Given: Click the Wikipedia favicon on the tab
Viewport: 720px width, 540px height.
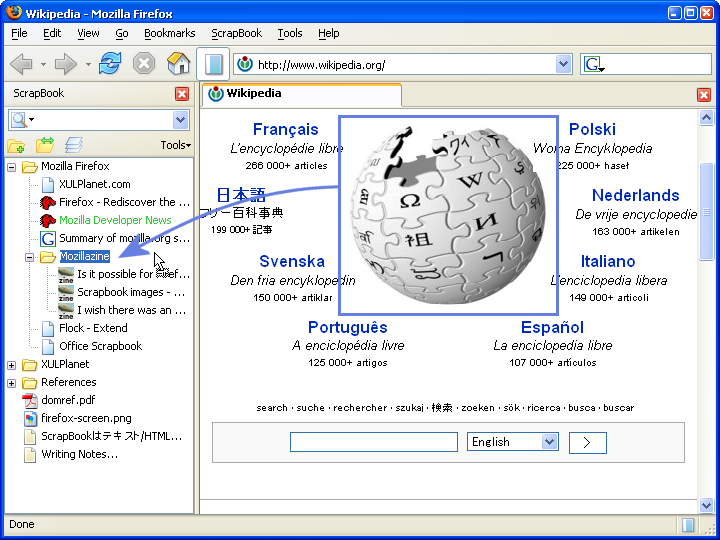Looking at the screenshot, I should (215, 94).
